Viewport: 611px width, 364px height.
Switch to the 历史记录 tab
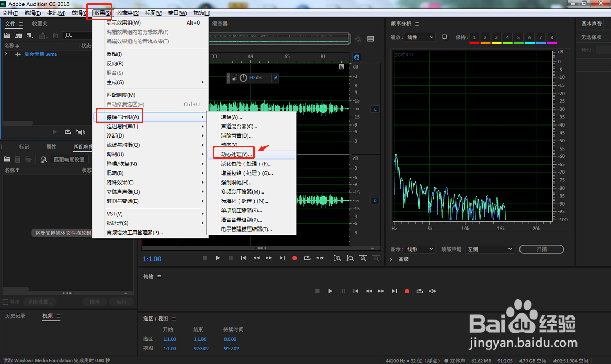[15, 316]
